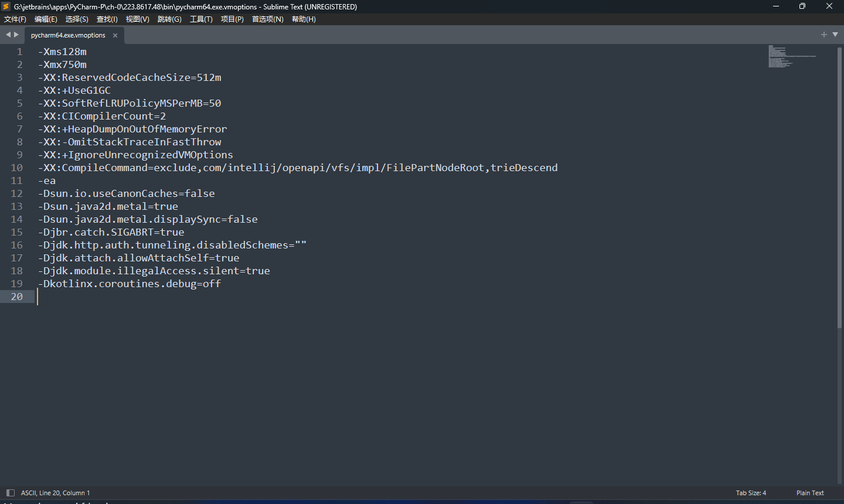Click the -OmitStackTraceInFastThrow line
The height and width of the screenshot is (504, 844).
pos(130,142)
